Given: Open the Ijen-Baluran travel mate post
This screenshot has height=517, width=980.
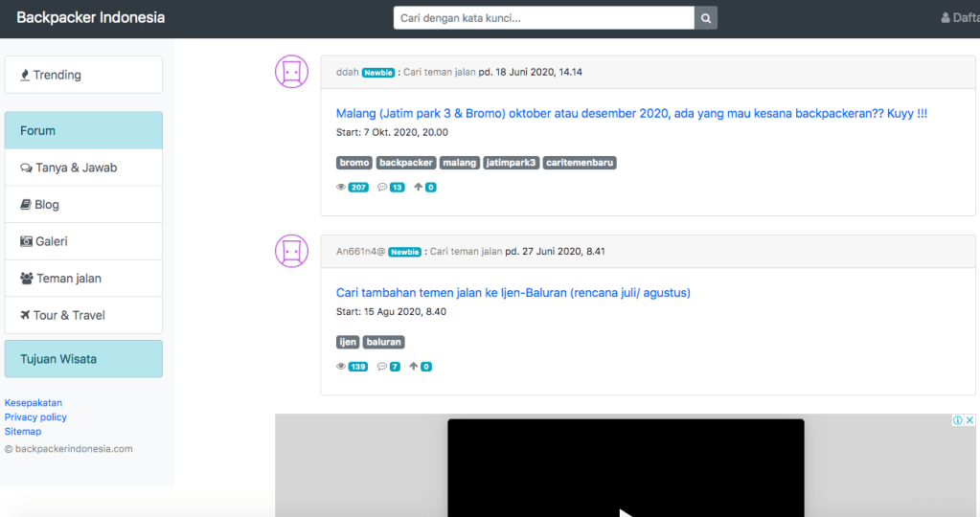Looking at the screenshot, I should tap(513, 293).
